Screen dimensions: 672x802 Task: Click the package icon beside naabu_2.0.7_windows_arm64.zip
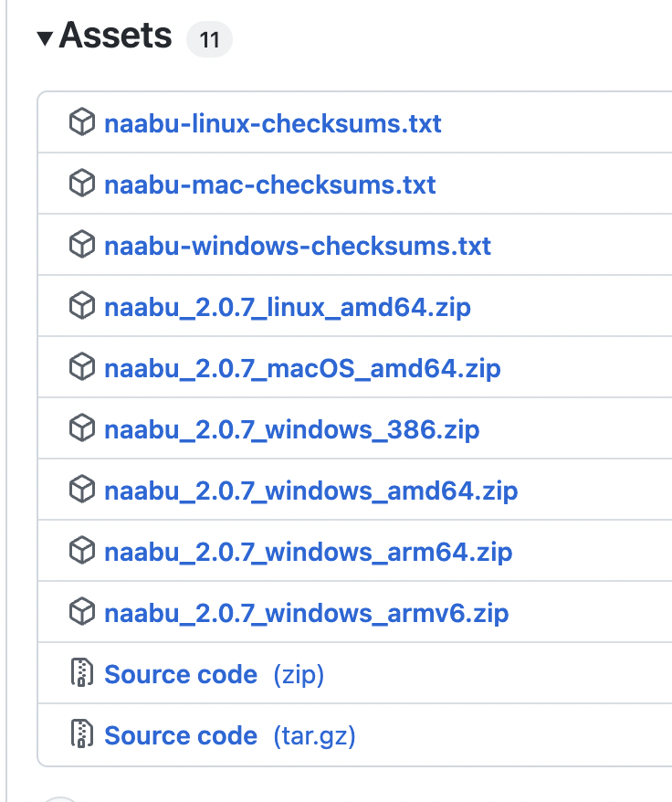82,551
